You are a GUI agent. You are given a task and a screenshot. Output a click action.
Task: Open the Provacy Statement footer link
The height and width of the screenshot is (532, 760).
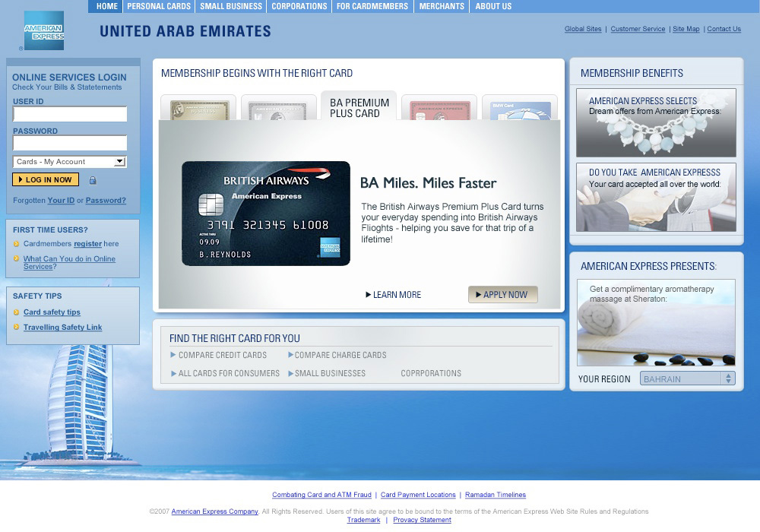point(422,520)
